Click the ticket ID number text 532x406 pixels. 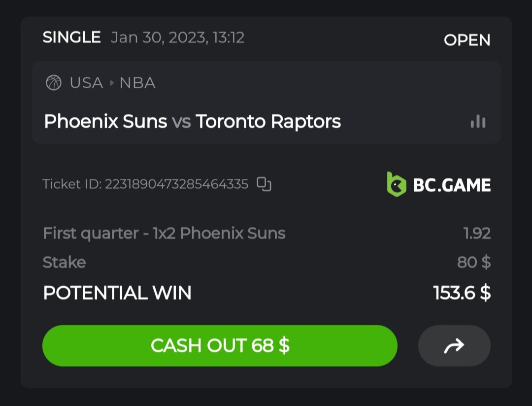tap(176, 184)
